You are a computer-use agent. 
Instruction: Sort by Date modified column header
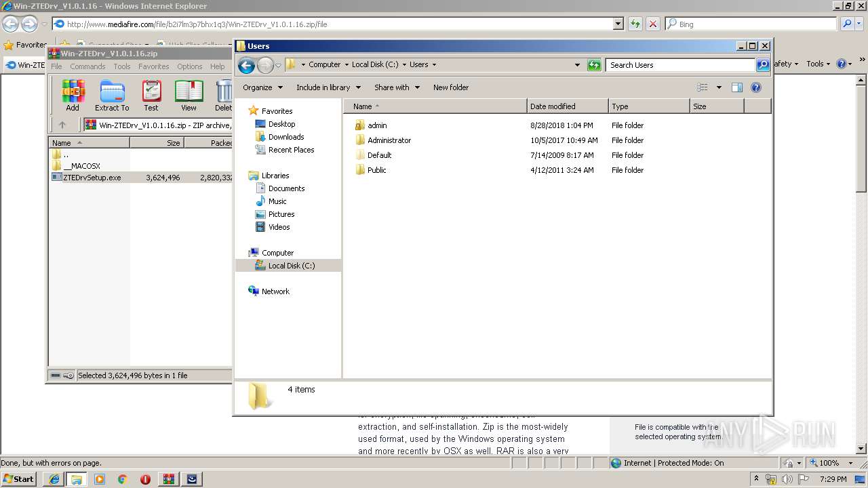pyautogui.click(x=568, y=106)
